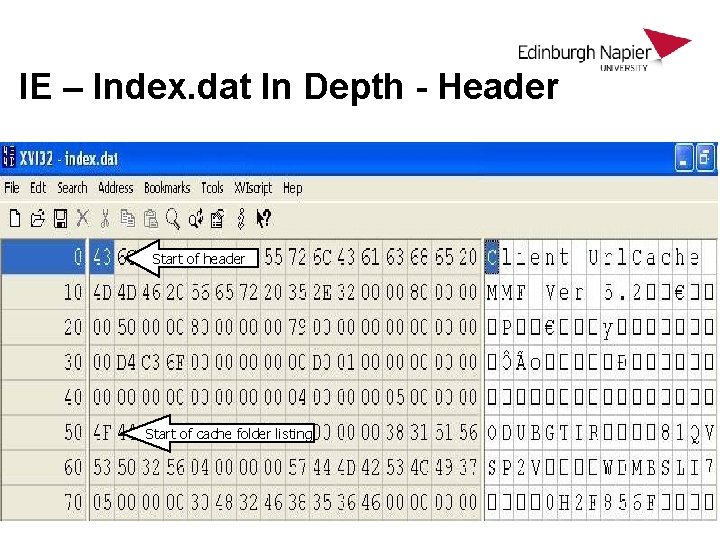Click character H in row 70 text pane
Screen dimensions: 720x540
pyautogui.click(x=564, y=503)
